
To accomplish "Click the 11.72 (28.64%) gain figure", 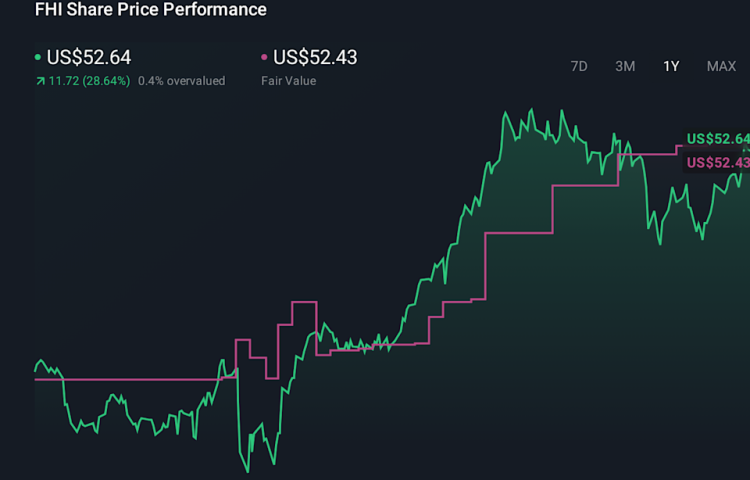I will pos(88,81).
